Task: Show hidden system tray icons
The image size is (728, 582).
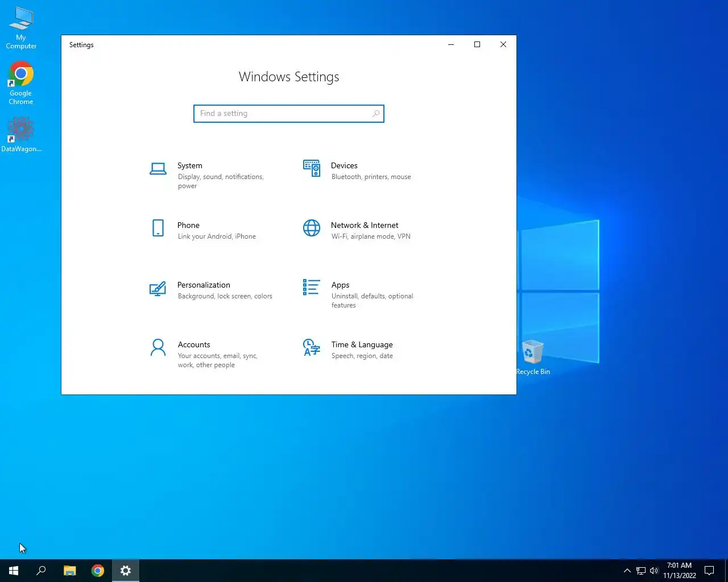Action: [627, 571]
